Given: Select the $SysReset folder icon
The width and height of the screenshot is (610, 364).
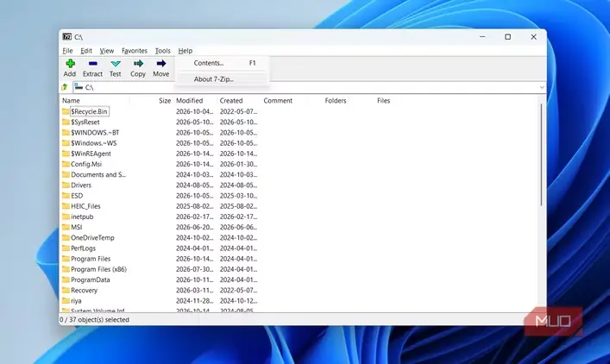Looking at the screenshot, I should 66,122.
